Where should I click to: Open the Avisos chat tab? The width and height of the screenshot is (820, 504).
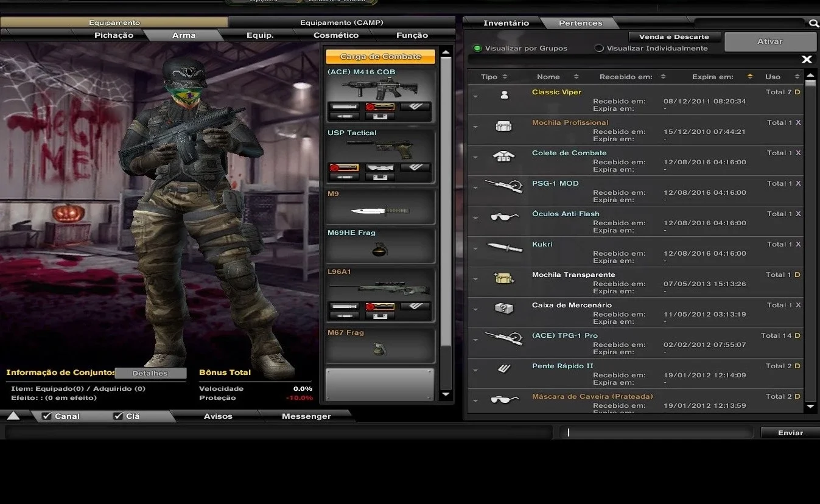[x=218, y=416]
